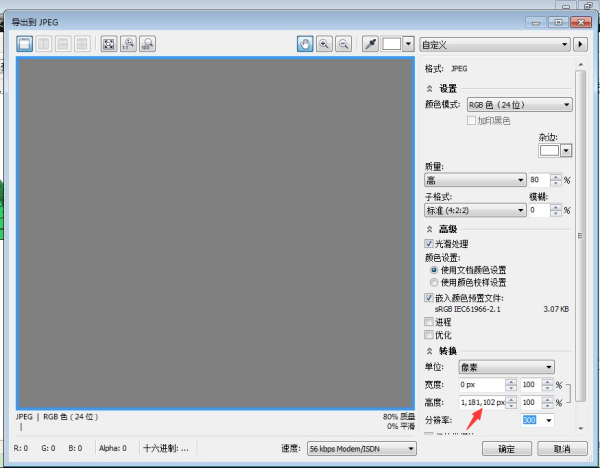Collapse the 高级 section
The image size is (600, 468).
pos(430,229)
